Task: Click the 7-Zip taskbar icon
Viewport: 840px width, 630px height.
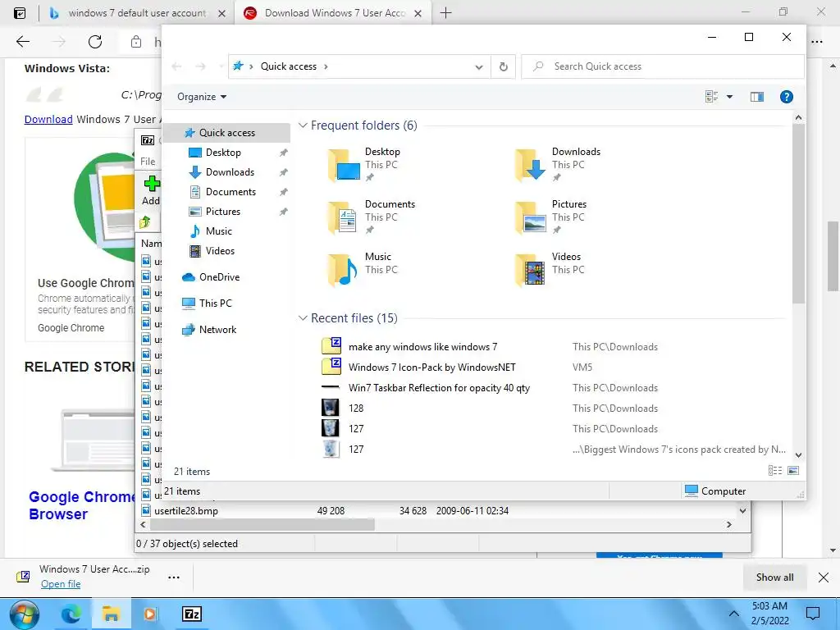Action: point(191,614)
